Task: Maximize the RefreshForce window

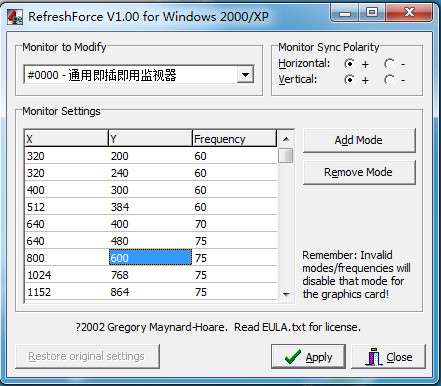Action: [372, 13]
